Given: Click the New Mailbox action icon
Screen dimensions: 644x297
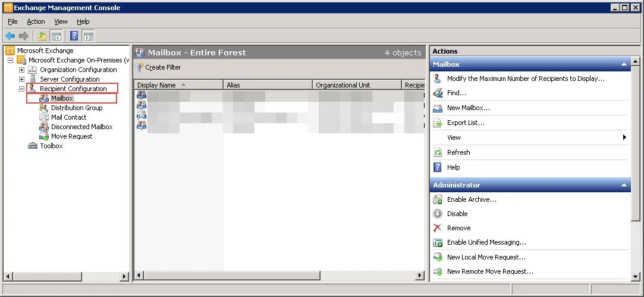Looking at the screenshot, I should point(438,108).
